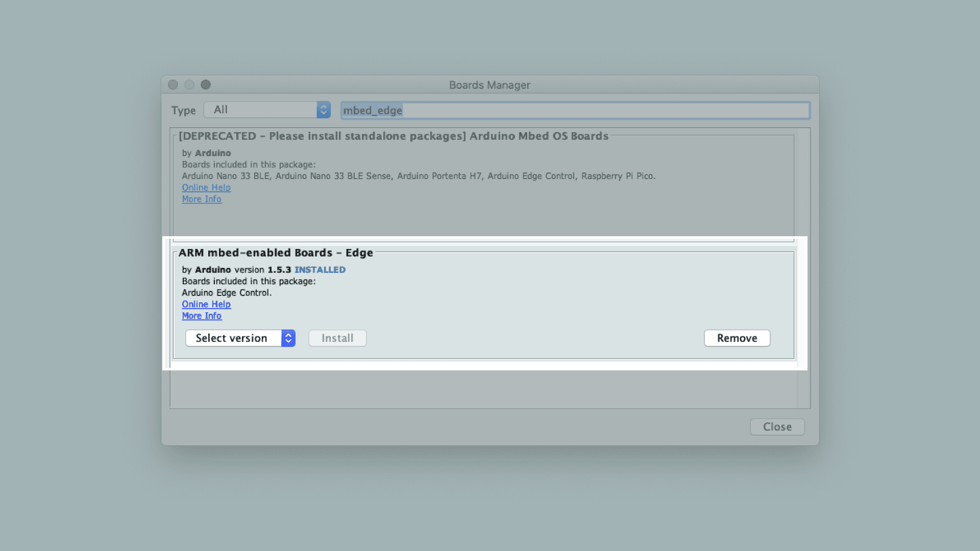Click the Boards Manager title bar
980x551 pixels.
489,85
